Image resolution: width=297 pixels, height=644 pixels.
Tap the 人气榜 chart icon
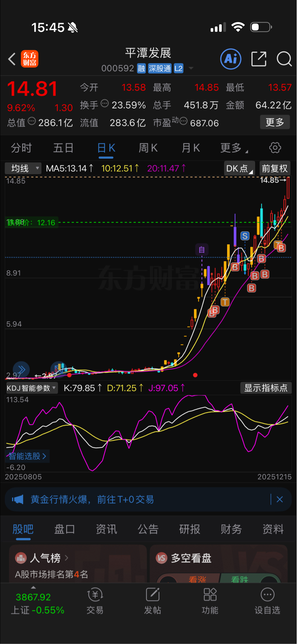[20, 558]
